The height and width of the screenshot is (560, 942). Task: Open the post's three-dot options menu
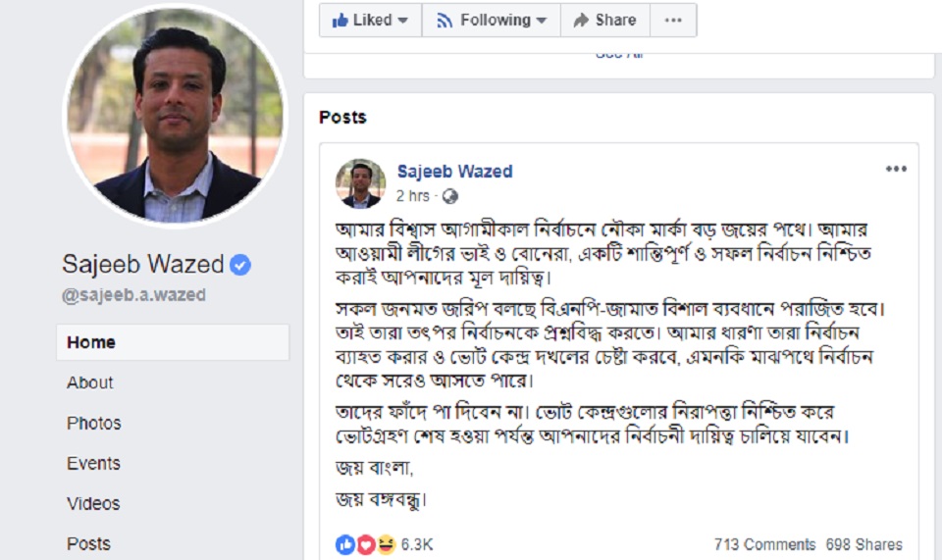pos(896,169)
